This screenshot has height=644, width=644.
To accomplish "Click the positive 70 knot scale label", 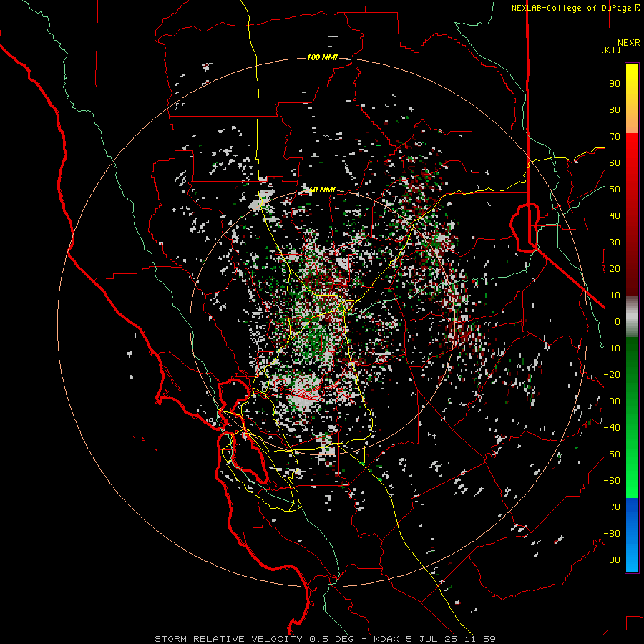I will click(x=615, y=137).
